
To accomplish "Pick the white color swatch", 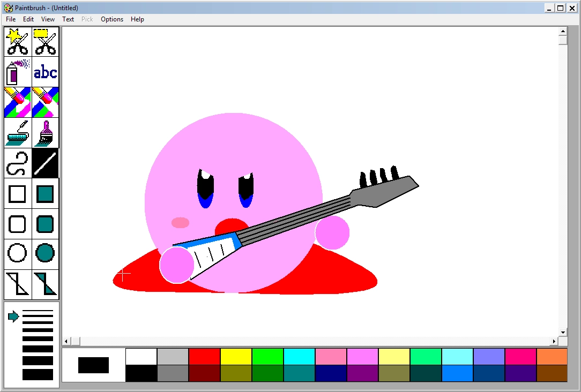I will [141, 357].
